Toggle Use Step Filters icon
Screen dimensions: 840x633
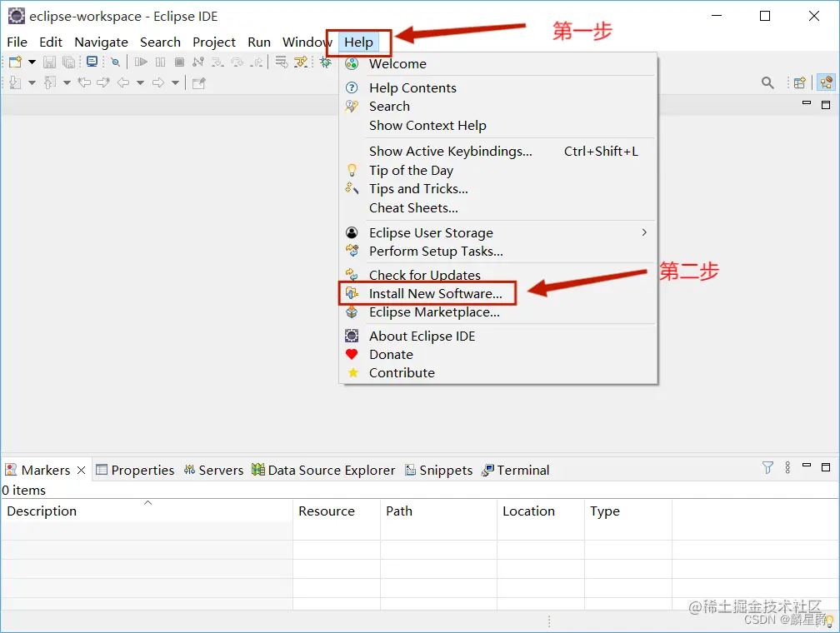301,62
